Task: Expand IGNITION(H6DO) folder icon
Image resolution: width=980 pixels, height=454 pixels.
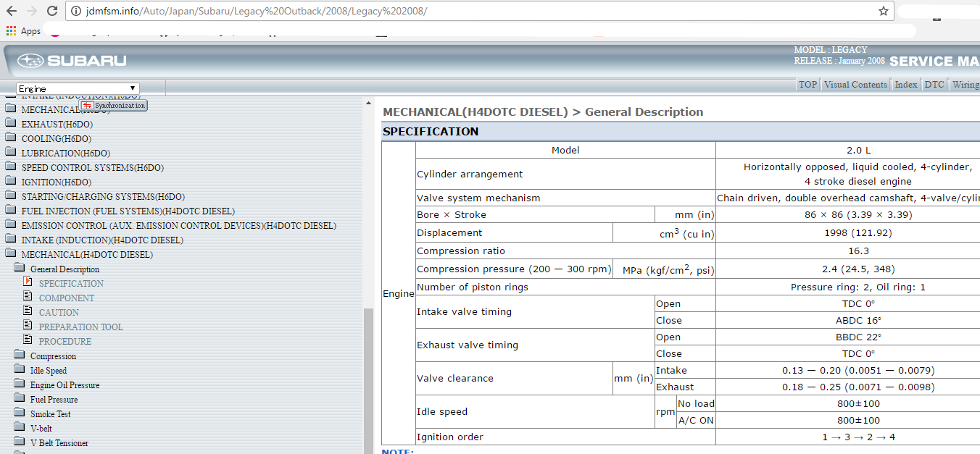Action: tap(10, 181)
